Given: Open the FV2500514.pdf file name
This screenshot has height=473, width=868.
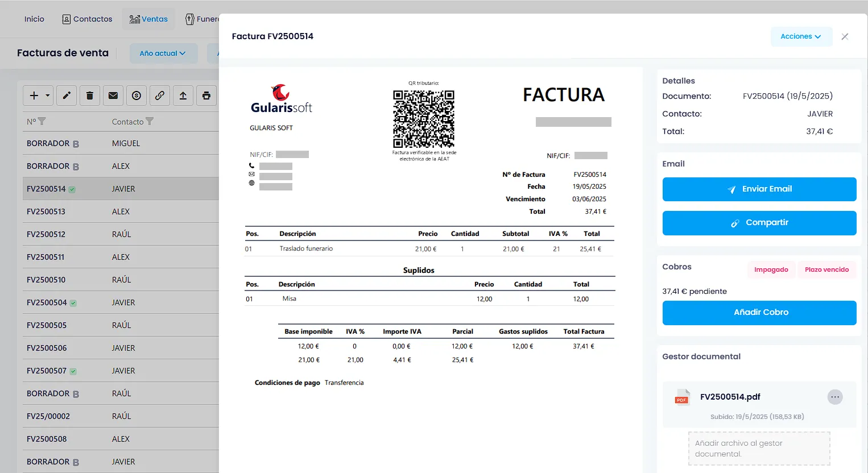Looking at the screenshot, I should coord(730,397).
